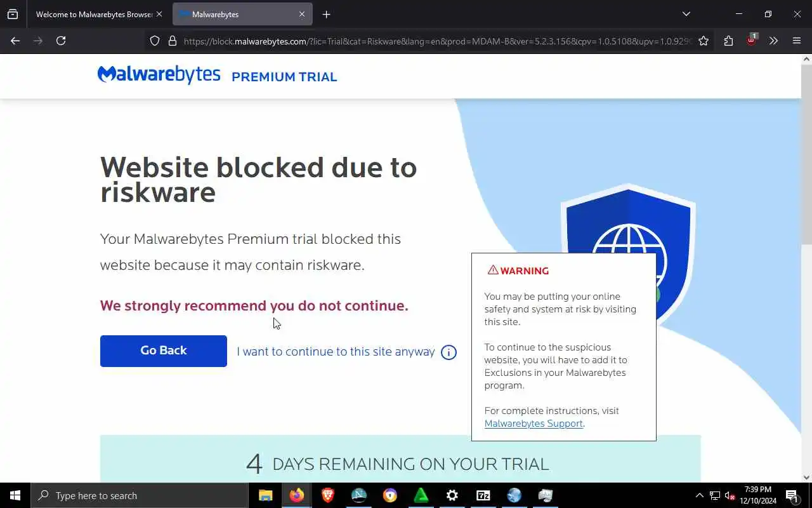Viewport: 812px width, 508px height.
Task: Go back using browser back arrow
Action: 15,41
